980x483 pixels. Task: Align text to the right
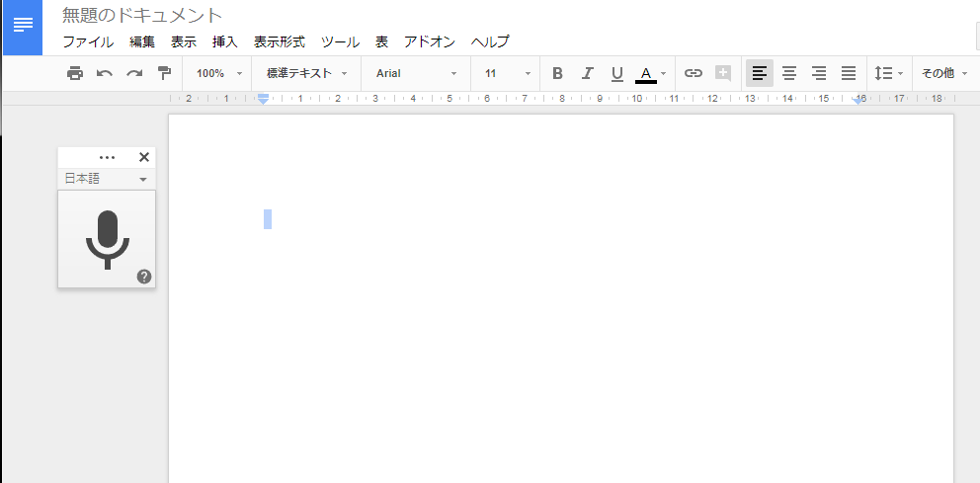pos(819,73)
